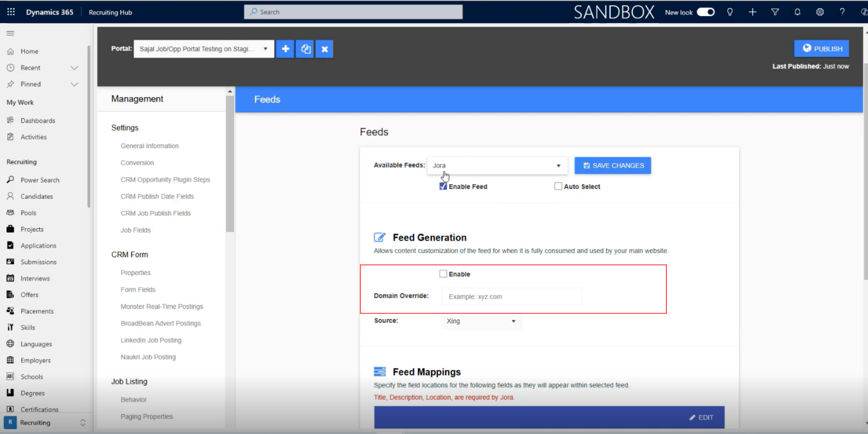The image size is (868, 434).
Task: Expand the Pinned chevron
Action: [x=75, y=84]
